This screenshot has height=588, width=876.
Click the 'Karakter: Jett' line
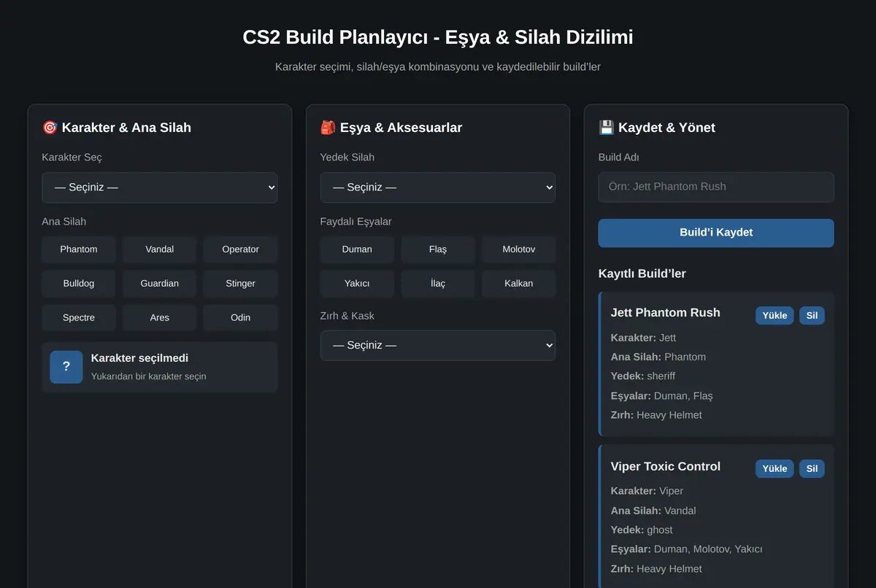coord(644,338)
